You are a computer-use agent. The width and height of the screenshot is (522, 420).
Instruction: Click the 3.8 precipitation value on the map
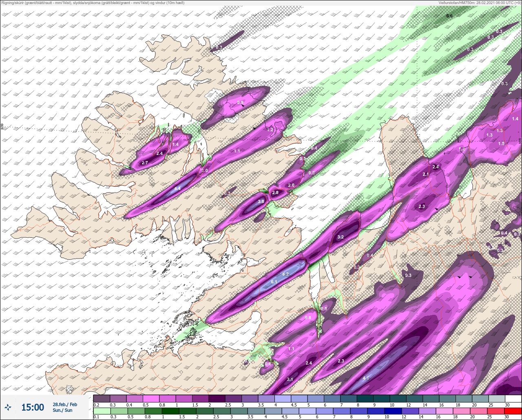pyautogui.click(x=261, y=201)
